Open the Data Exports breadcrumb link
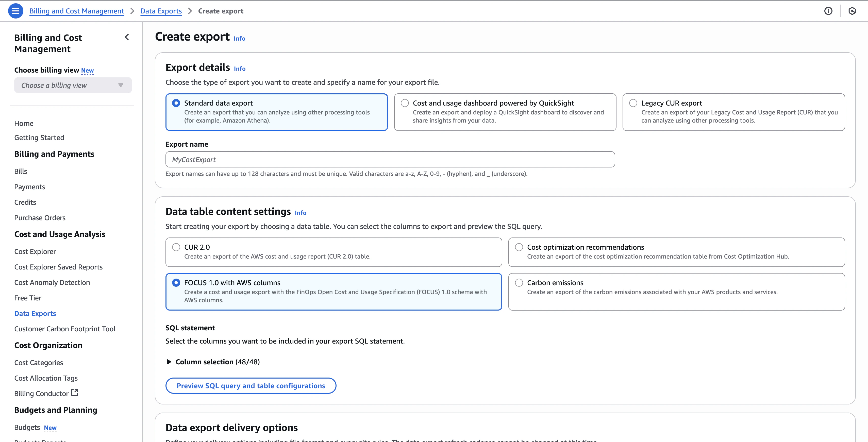This screenshot has height=442, width=868. tap(161, 11)
